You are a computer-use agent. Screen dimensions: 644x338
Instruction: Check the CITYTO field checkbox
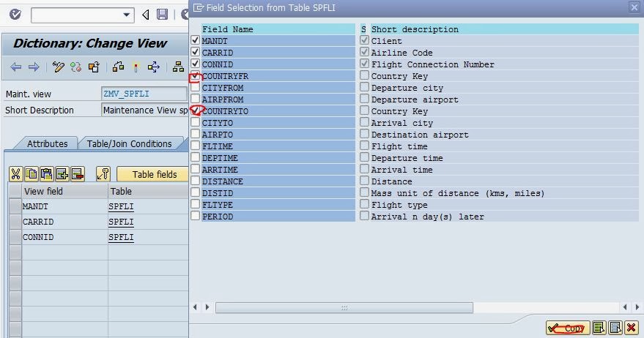(195, 122)
